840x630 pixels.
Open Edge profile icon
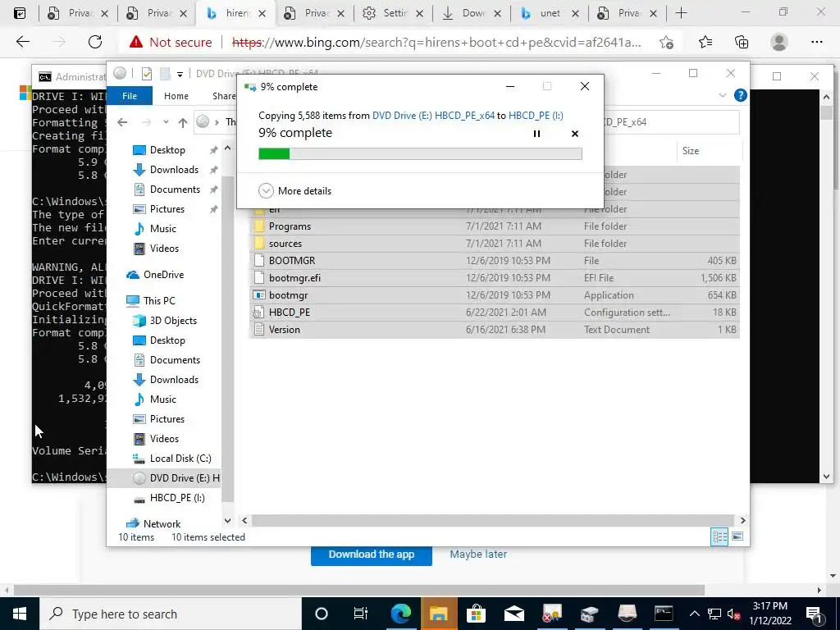(x=779, y=42)
